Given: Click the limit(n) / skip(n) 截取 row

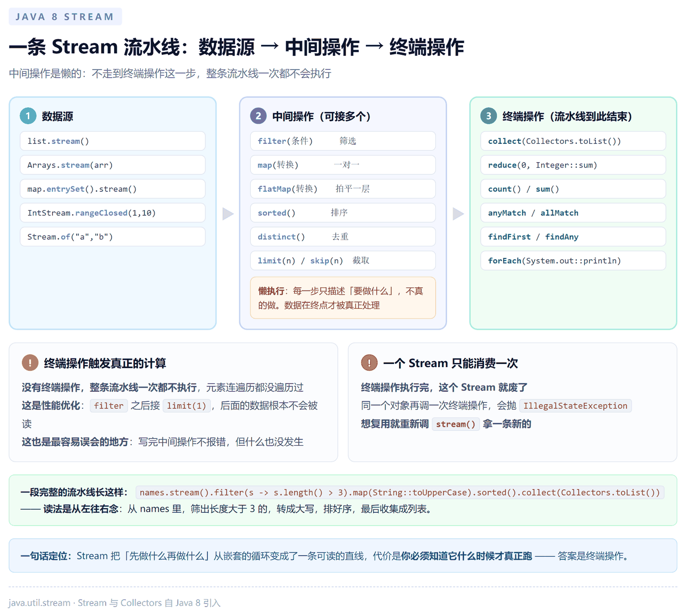Looking at the screenshot, I should pos(343,261).
